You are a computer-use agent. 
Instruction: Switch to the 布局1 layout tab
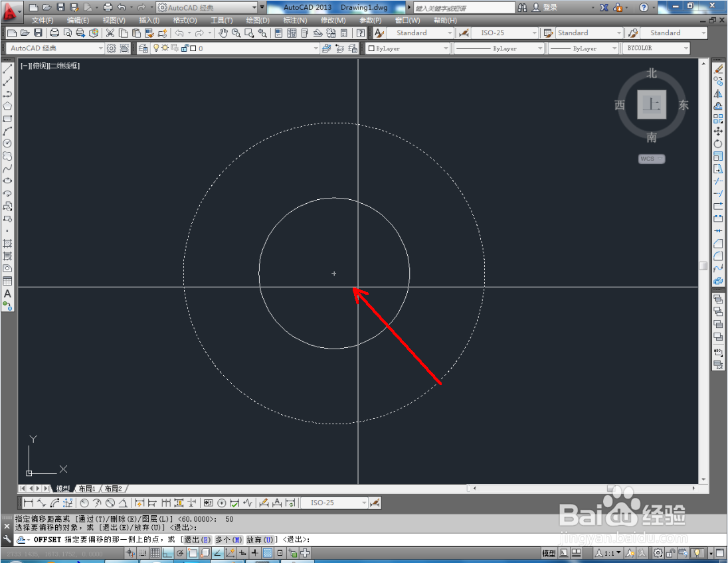point(87,489)
